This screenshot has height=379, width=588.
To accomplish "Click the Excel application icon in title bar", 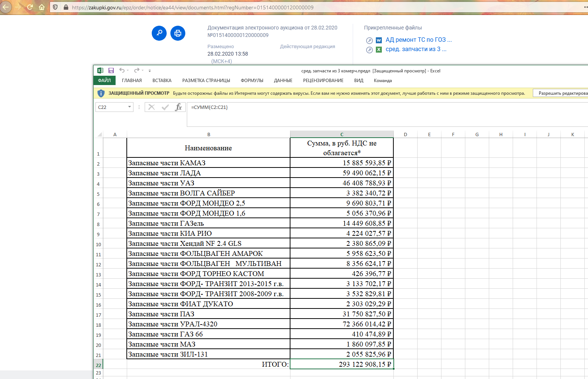I will point(100,71).
